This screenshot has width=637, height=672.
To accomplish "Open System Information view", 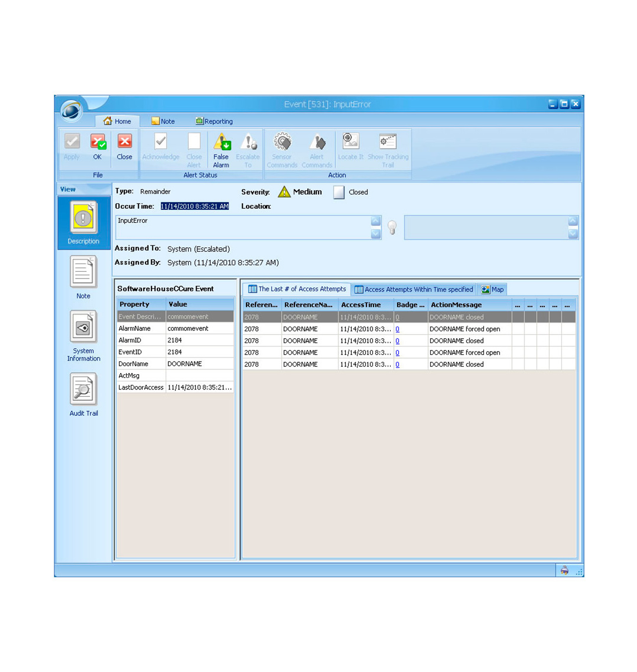I will (x=83, y=336).
